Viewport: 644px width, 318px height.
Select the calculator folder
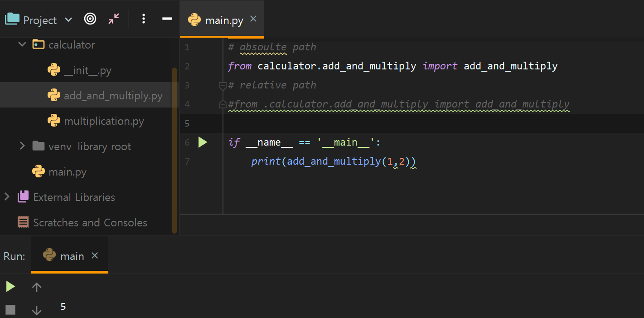coord(72,45)
